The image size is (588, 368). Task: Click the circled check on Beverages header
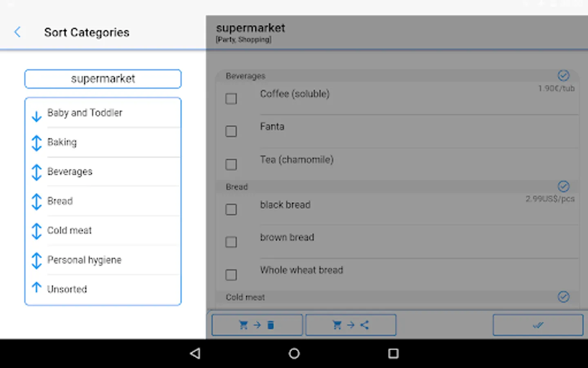tap(563, 76)
